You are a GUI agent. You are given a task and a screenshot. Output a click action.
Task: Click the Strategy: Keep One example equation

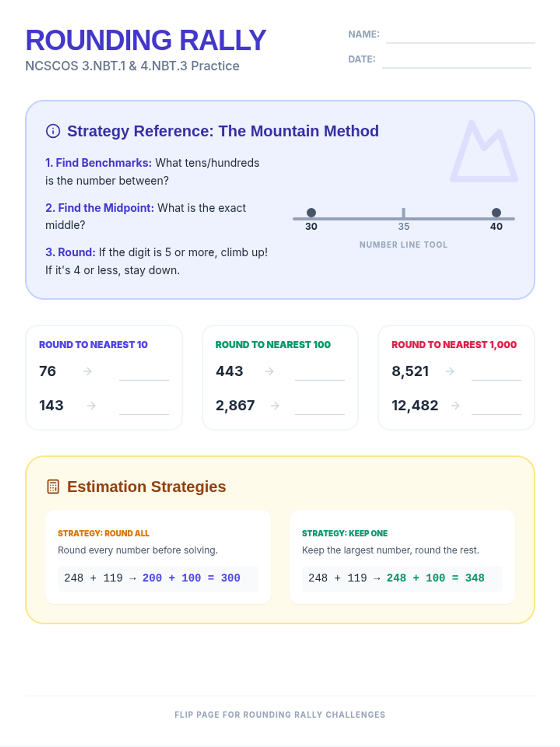click(x=397, y=578)
